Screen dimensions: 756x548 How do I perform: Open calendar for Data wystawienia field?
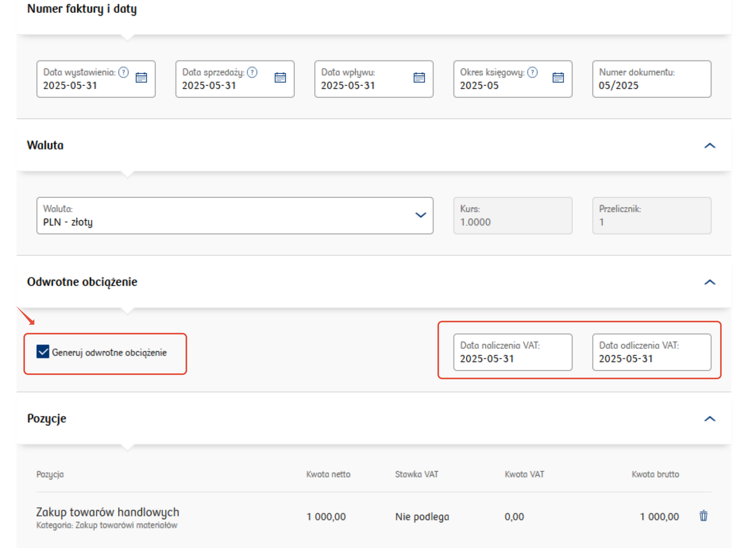tap(141, 78)
